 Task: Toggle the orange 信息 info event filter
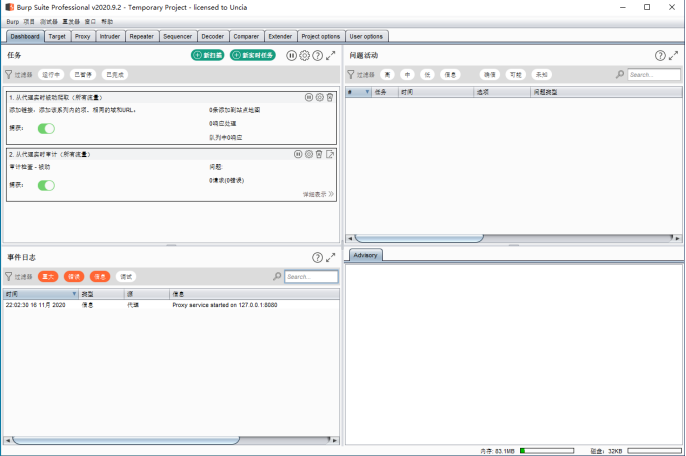(x=100, y=277)
